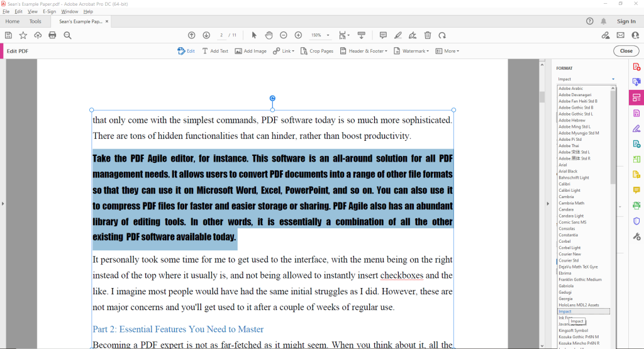Click the Add comment note icon
Screen dimensions: 644x349
pyautogui.click(x=383, y=35)
